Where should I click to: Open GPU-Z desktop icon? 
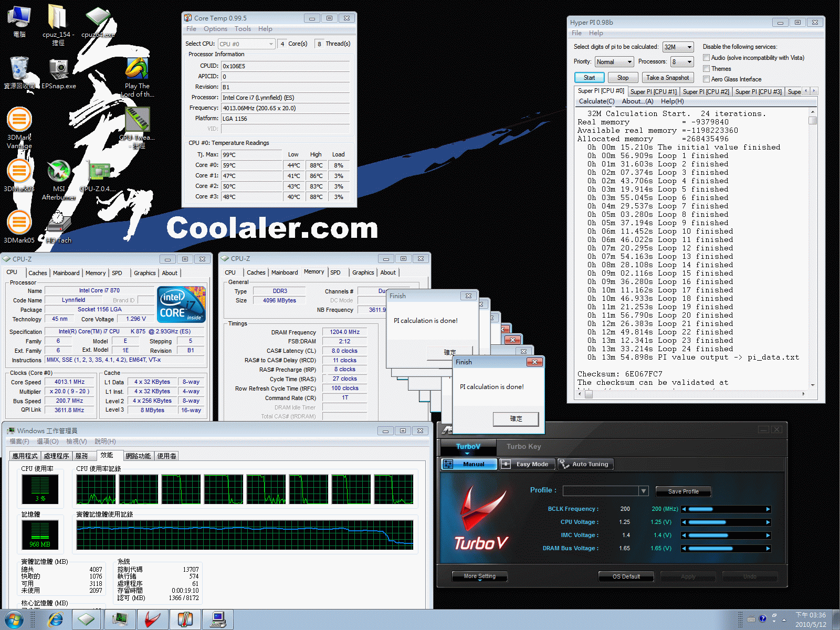[x=99, y=176]
